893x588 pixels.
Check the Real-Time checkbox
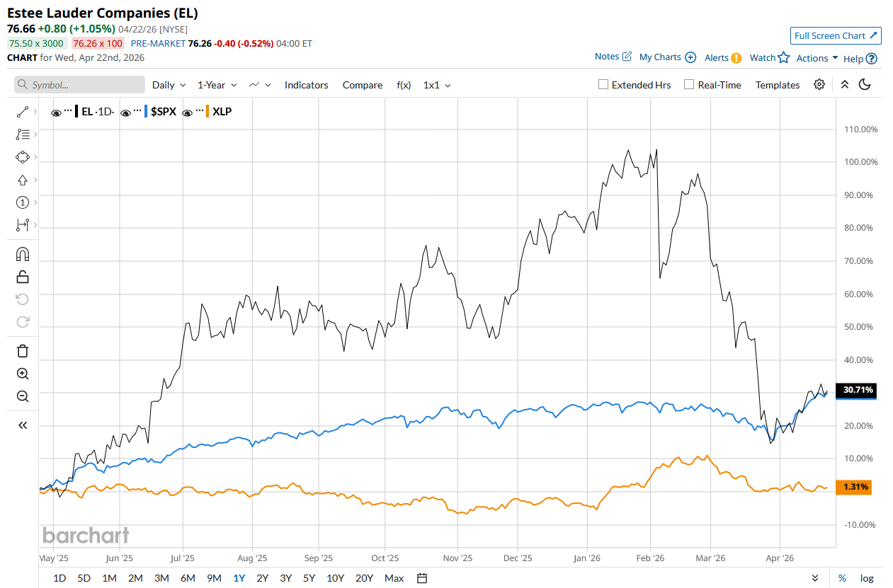[689, 84]
